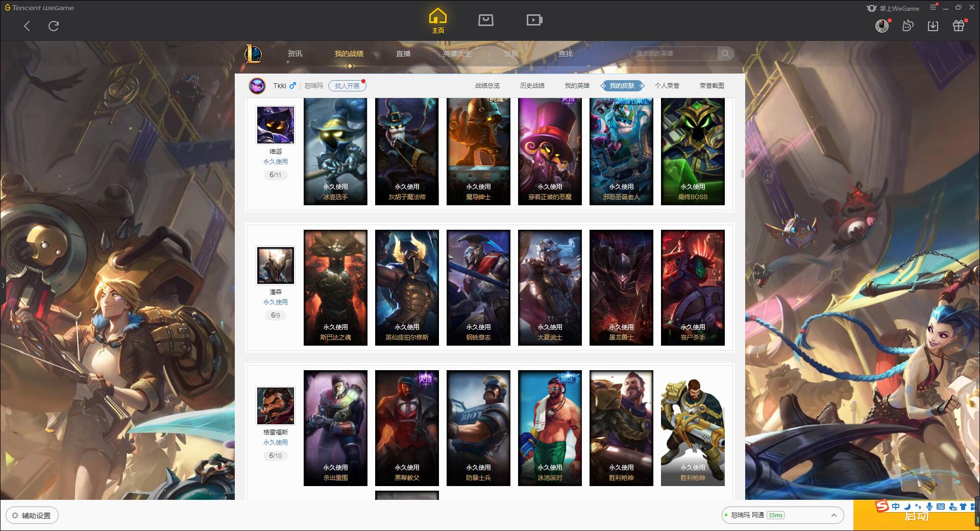Click the 启动 launch game button
980x531 pixels.
[x=916, y=515]
